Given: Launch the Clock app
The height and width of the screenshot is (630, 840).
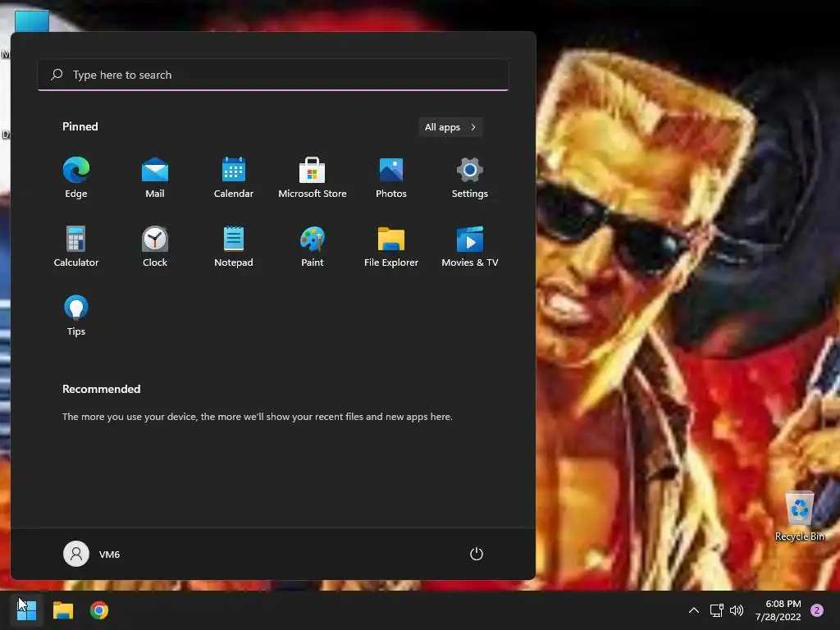Looking at the screenshot, I should [155, 246].
